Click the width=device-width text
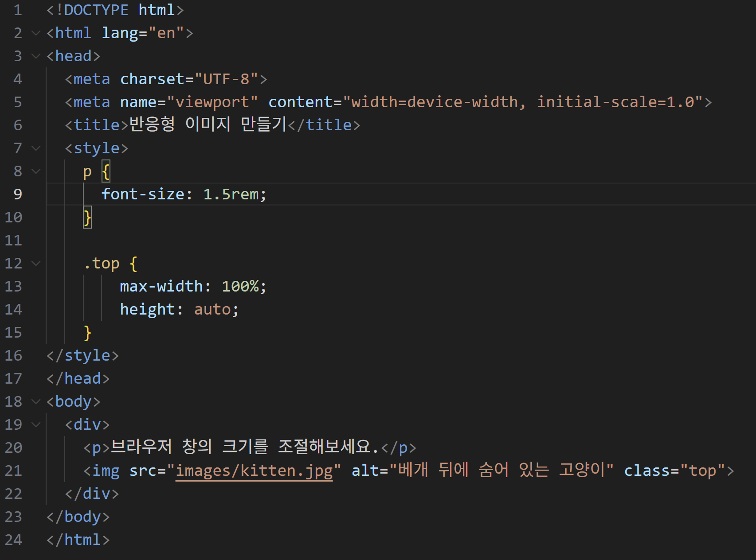 [x=435, y=102]
